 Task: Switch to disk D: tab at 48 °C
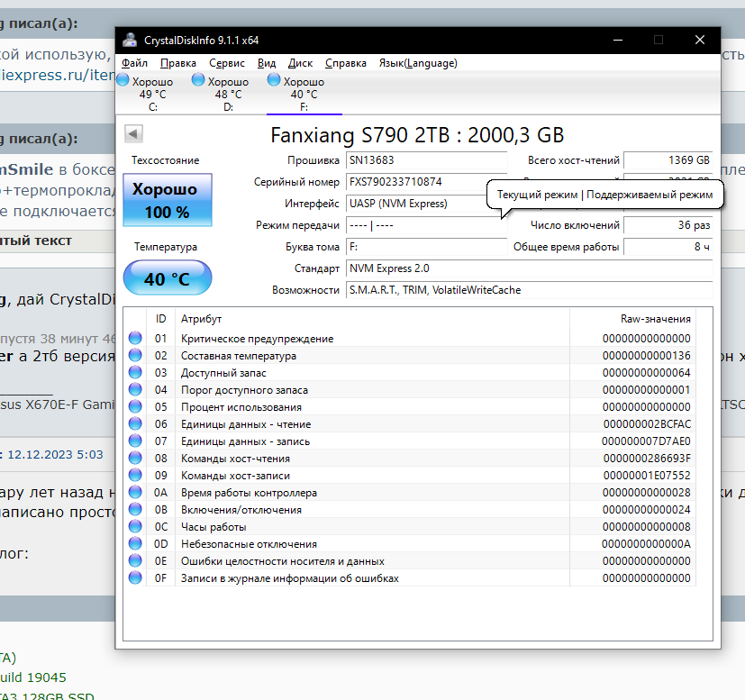(229, 94)
